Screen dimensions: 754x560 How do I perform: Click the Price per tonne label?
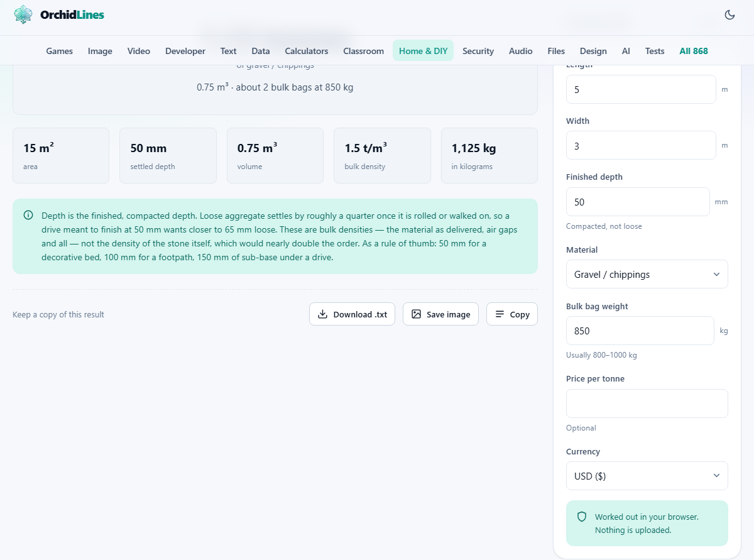[595, 378]
